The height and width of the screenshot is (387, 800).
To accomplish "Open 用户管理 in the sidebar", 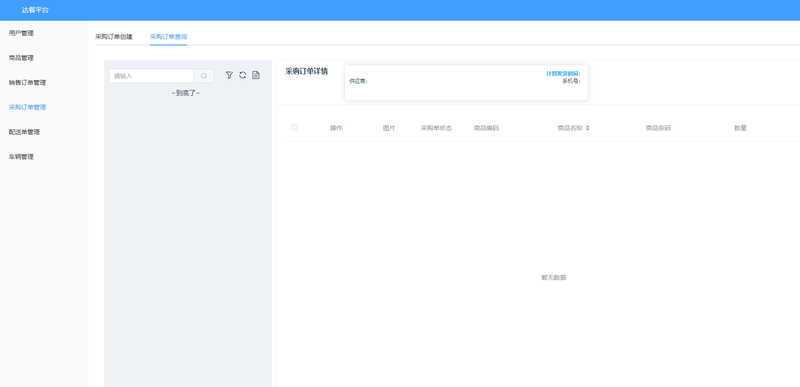I will click(21, 33).
